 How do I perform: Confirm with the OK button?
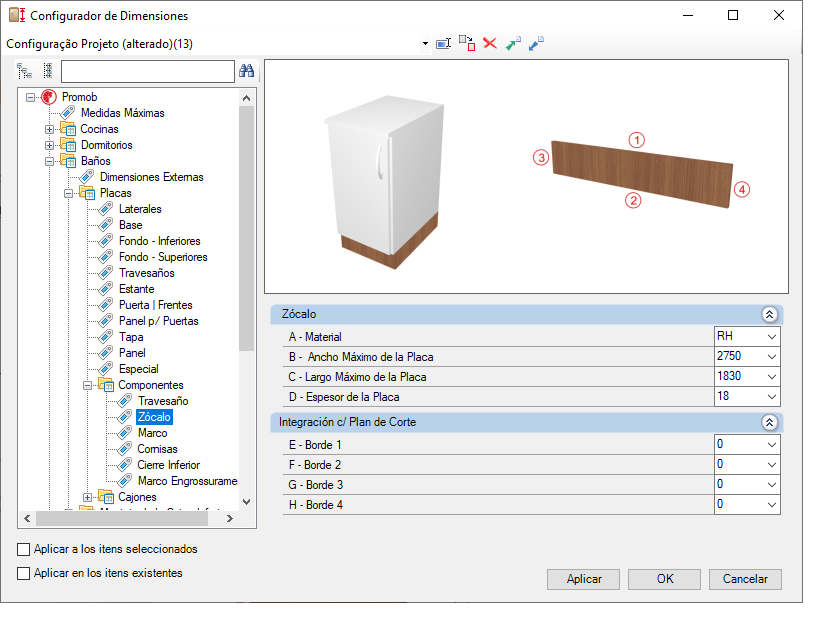(665, 579)
